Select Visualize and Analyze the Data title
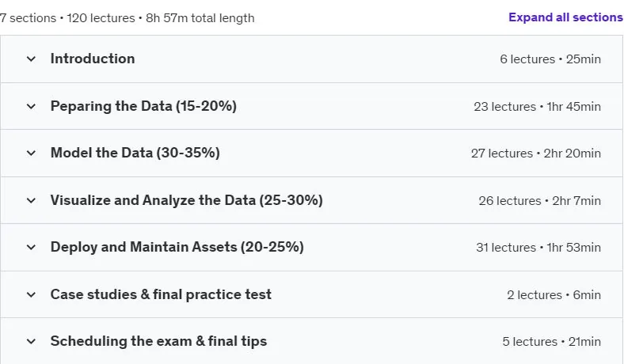Image resolution: width=624 pixels, height=364 pixels. click(x=186, y=200)
